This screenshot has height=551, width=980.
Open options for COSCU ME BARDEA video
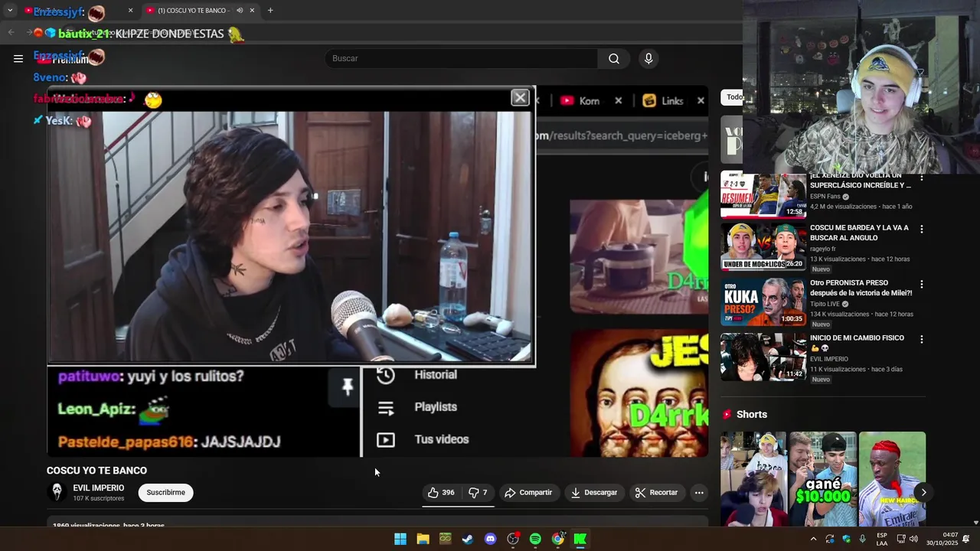(921, 229)
